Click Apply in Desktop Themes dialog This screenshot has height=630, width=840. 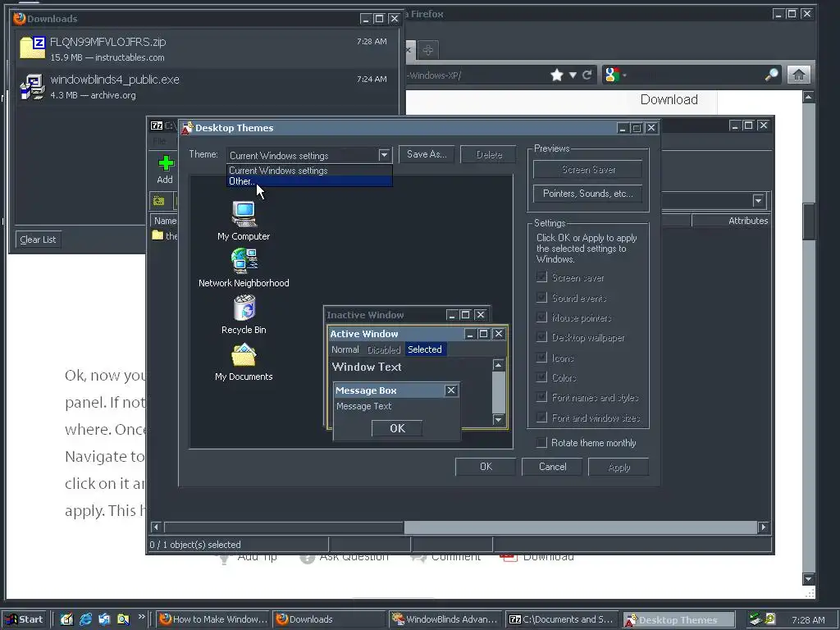pyautogui.click(x=619, y=467)
